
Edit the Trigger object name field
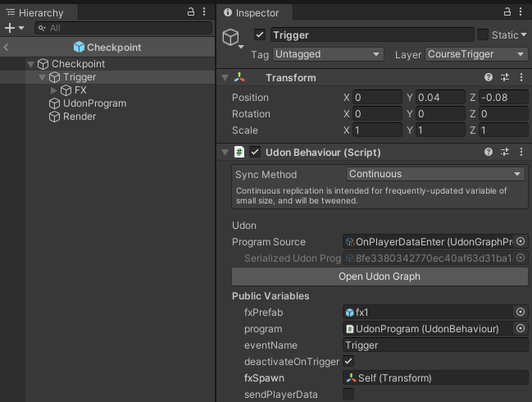tap(372, 34)
